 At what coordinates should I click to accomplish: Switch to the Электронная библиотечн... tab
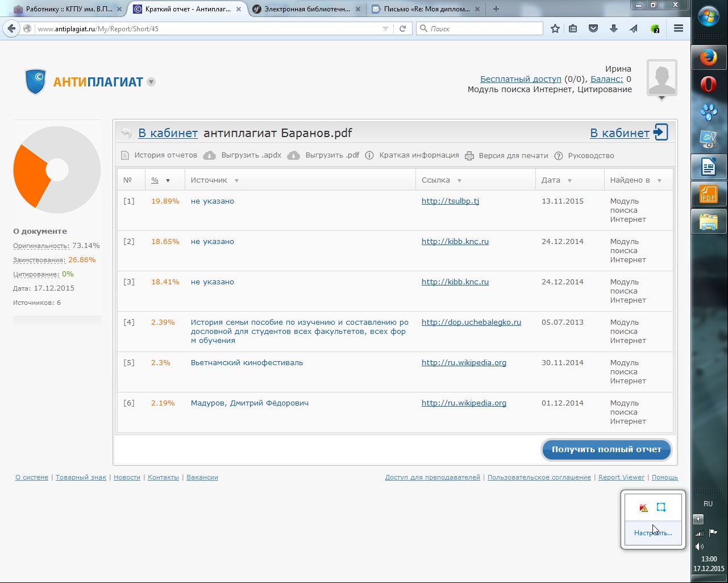(307, 9)
